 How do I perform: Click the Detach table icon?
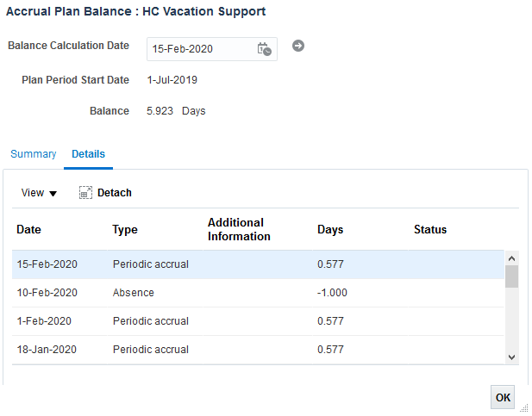tap(85, 193)
